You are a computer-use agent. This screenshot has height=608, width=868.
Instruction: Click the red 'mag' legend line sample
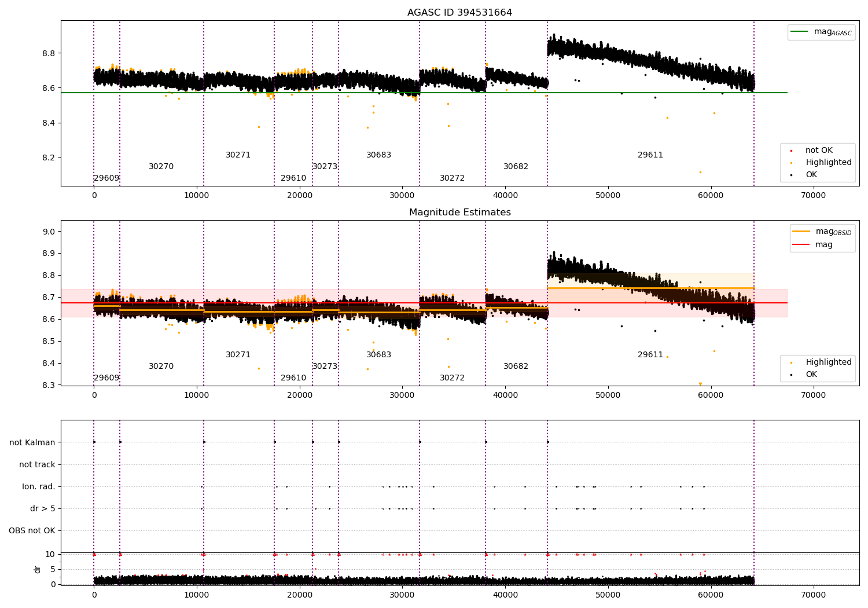coord(801,245)
